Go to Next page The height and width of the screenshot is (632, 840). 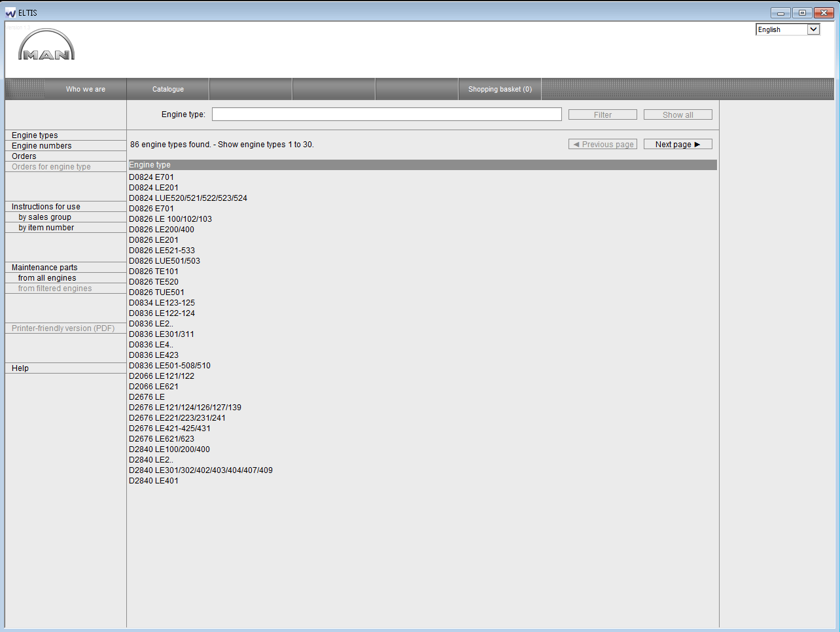(678, 144)
